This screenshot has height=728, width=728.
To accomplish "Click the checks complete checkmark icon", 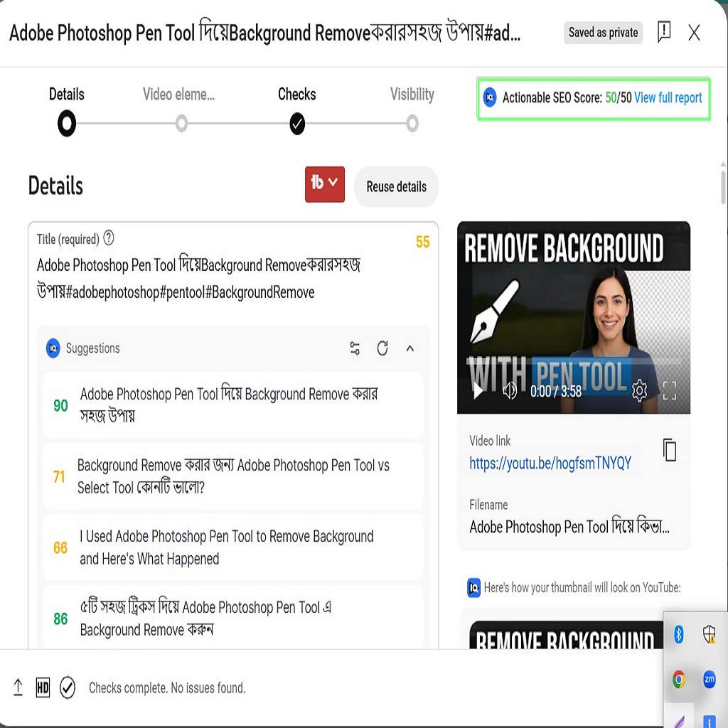I will tap(68, 687).
